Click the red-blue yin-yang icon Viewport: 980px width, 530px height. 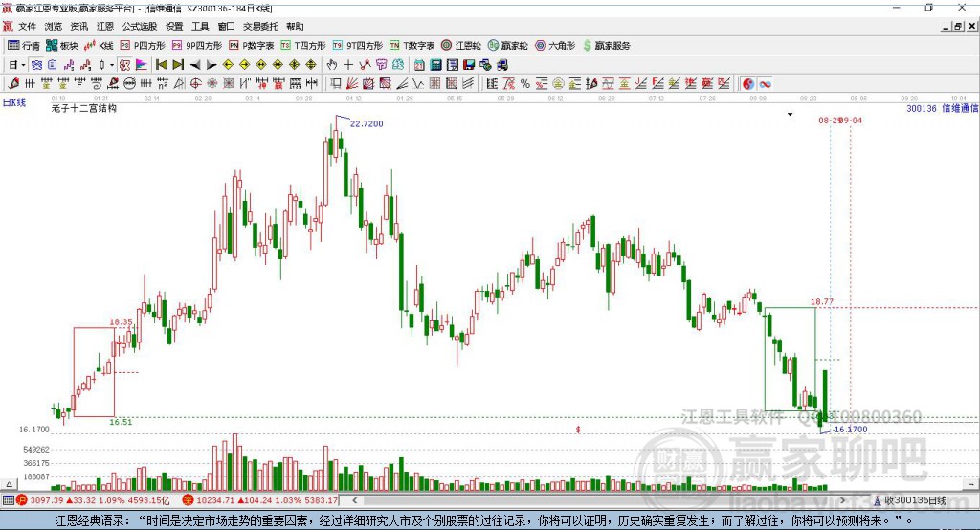point(748,84)
